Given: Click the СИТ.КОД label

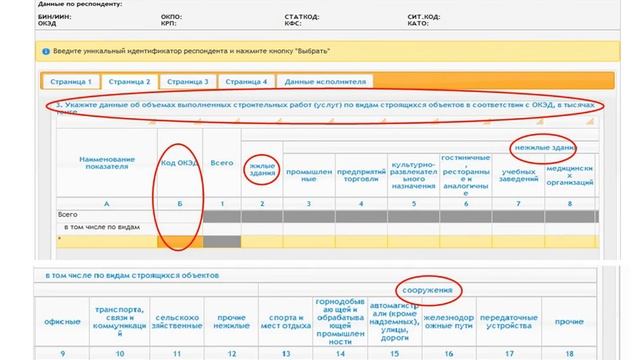Looking at the screenshot, I should click(424, 17).
